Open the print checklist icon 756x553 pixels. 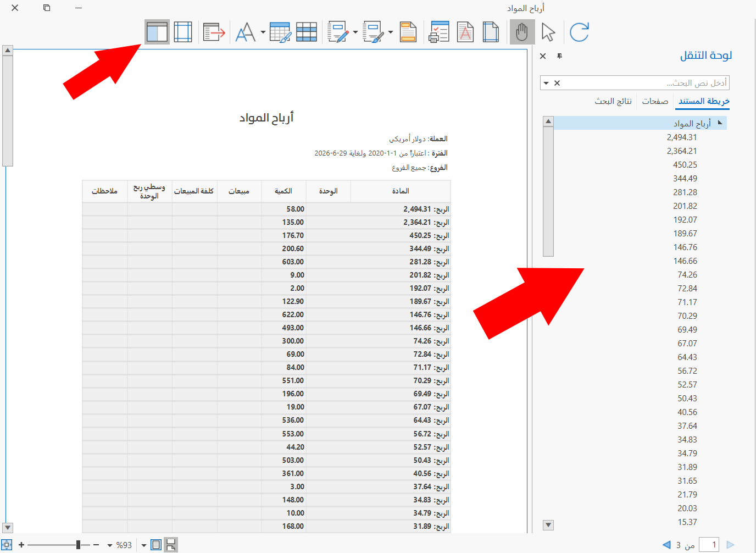(439, 32)
